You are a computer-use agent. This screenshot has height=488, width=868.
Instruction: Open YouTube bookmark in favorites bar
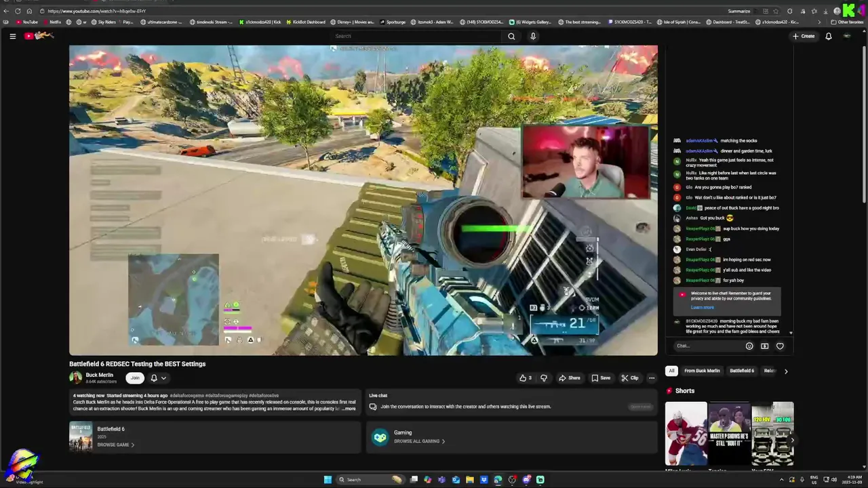[x=26, y=22]
